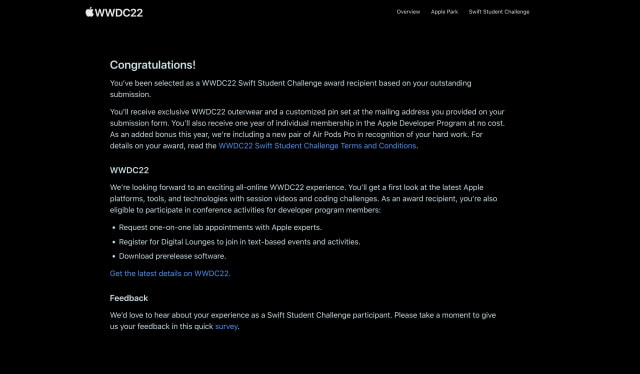Click the Feedback section heading

click(129, 298)
